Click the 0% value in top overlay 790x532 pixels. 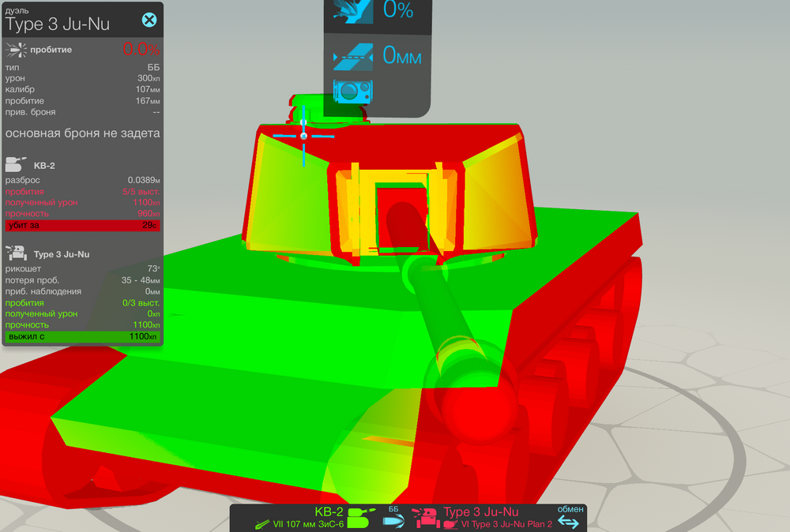pos(398,10)
